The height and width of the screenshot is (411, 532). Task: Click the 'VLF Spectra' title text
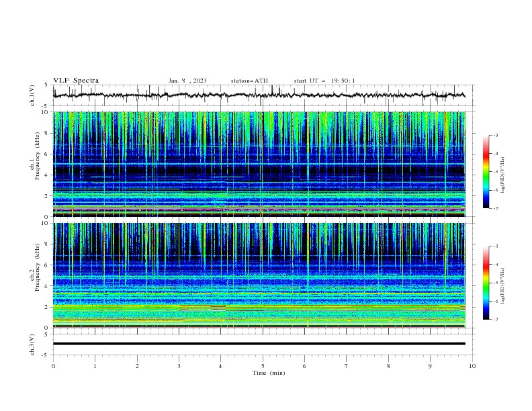[x=76, y=81]
